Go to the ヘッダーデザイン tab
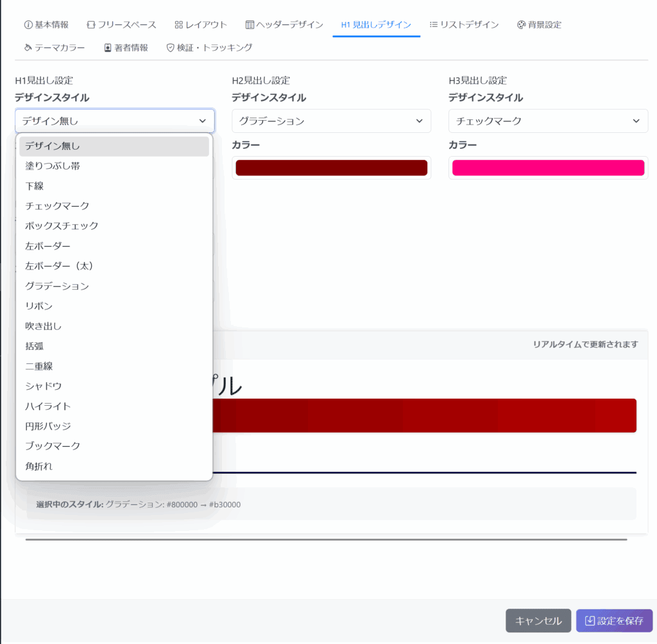This screenshot has width=657, height=644. pos(284,25)
